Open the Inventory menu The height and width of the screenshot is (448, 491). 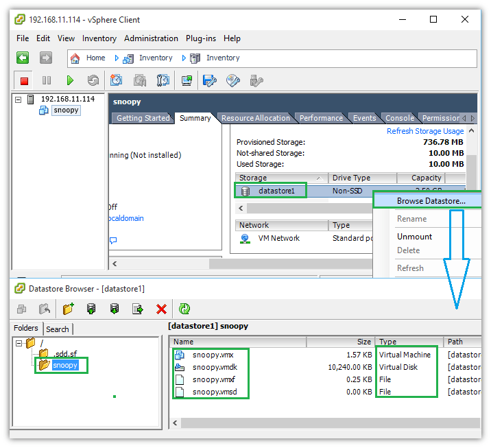coord(99,38)
